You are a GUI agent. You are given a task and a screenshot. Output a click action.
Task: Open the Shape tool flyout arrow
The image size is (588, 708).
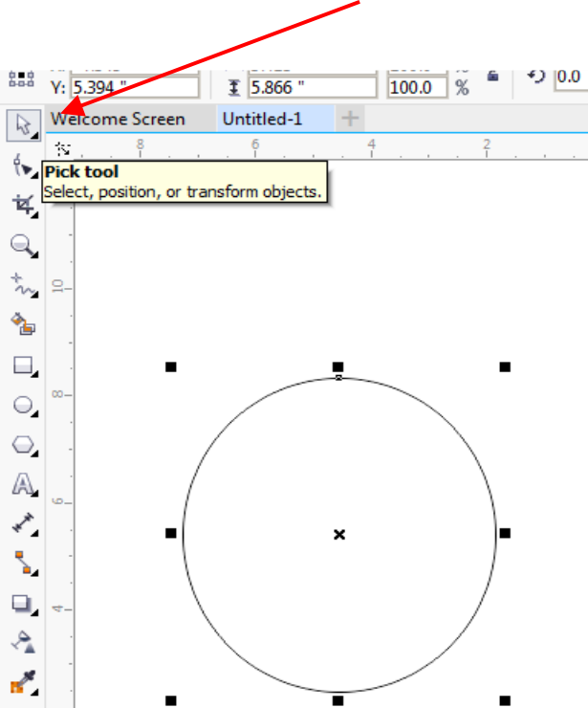(35, 176)
